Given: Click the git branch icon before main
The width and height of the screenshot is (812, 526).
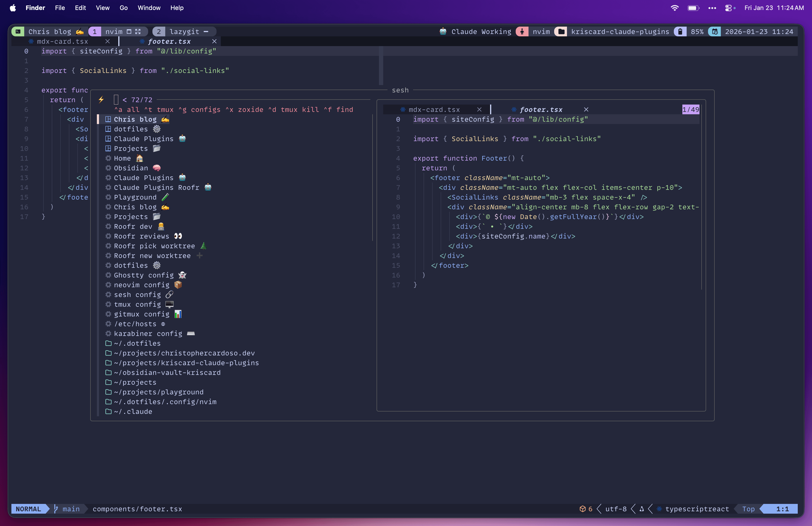Looking at the screenshot, I should 56,509.
